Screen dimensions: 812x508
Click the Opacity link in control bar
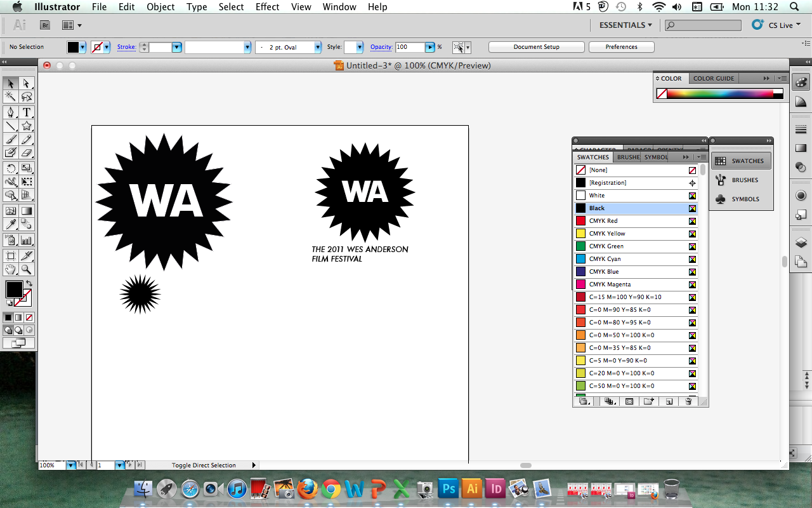click(x=381, y=47)
